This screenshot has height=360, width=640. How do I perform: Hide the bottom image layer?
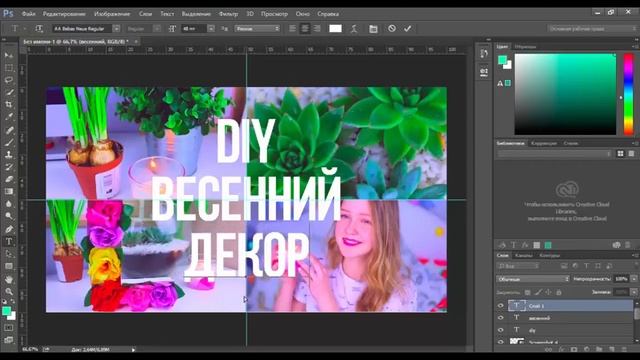(500, 341)
